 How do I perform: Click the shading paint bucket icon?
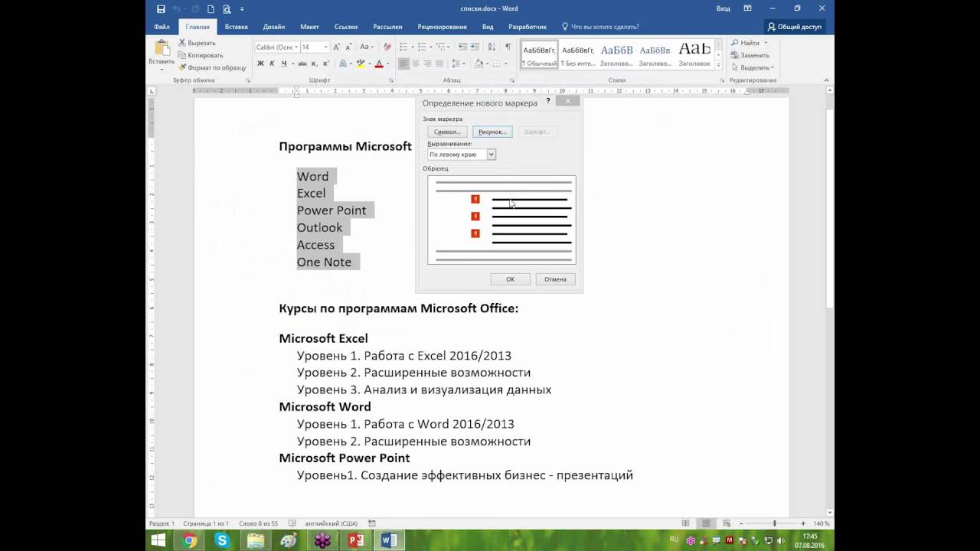pos(479,64)
